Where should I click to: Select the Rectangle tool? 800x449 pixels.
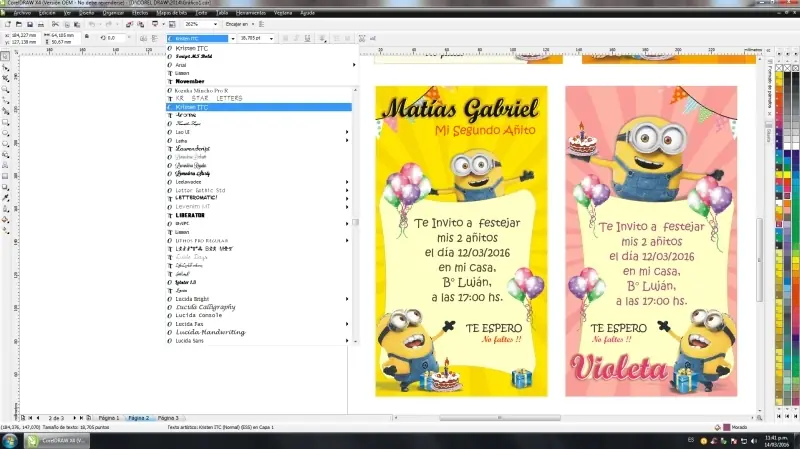(6, 122)
